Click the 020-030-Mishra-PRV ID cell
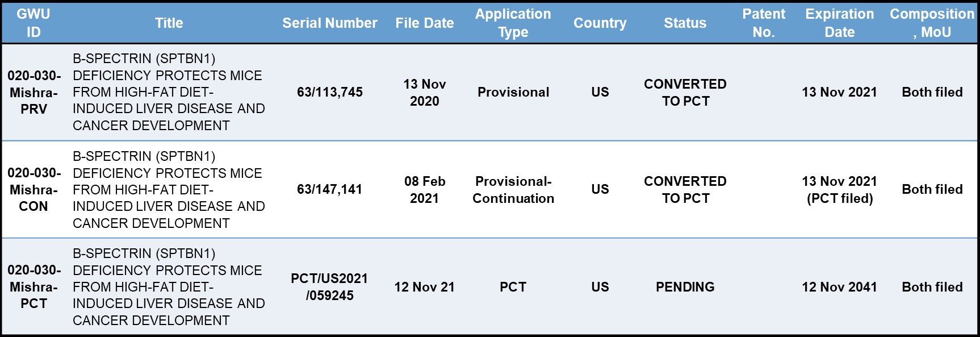This screenshot has height=337, width=980. tap(33, 92)
